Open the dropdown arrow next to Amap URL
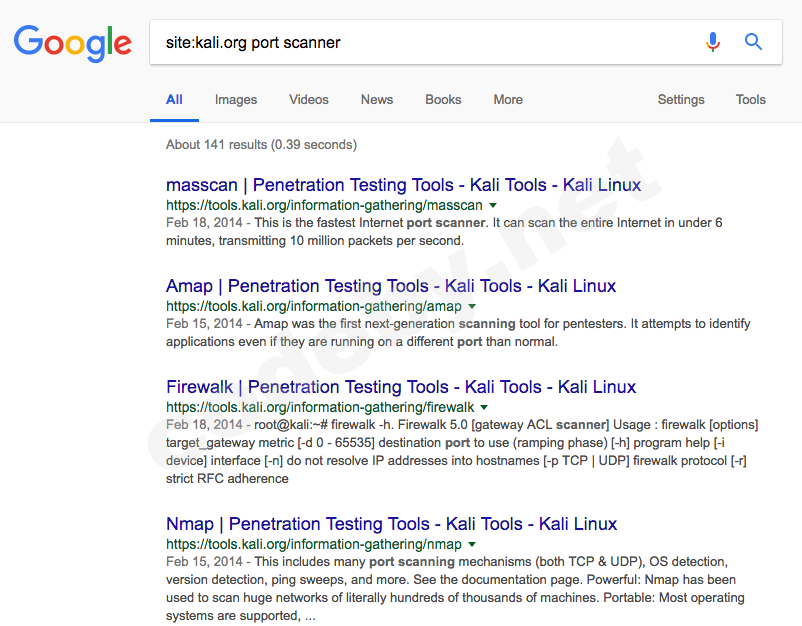Image resolution: width=802 pixels, height=626 pixels. pos(471,306)
